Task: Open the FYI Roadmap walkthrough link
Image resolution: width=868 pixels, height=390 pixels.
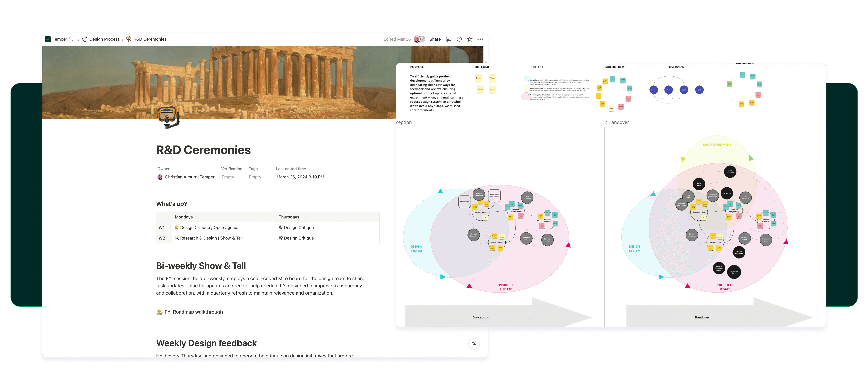Action: click(193, 312)
